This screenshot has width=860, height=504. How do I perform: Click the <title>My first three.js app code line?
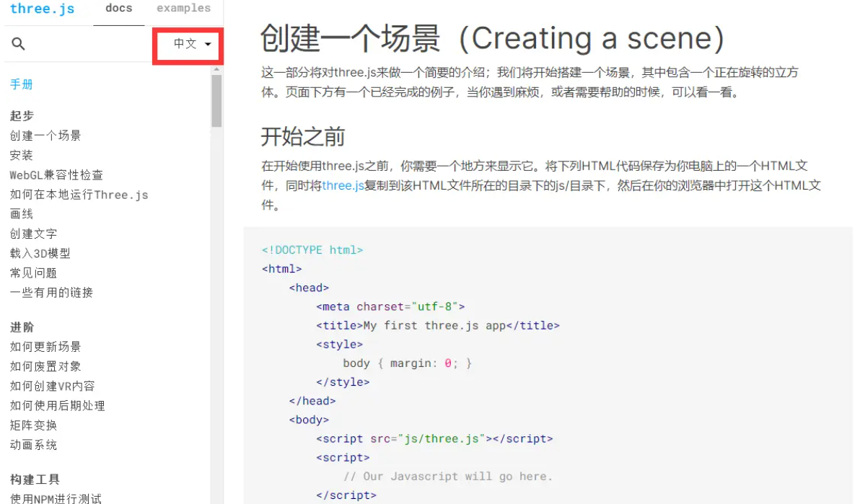438,326
